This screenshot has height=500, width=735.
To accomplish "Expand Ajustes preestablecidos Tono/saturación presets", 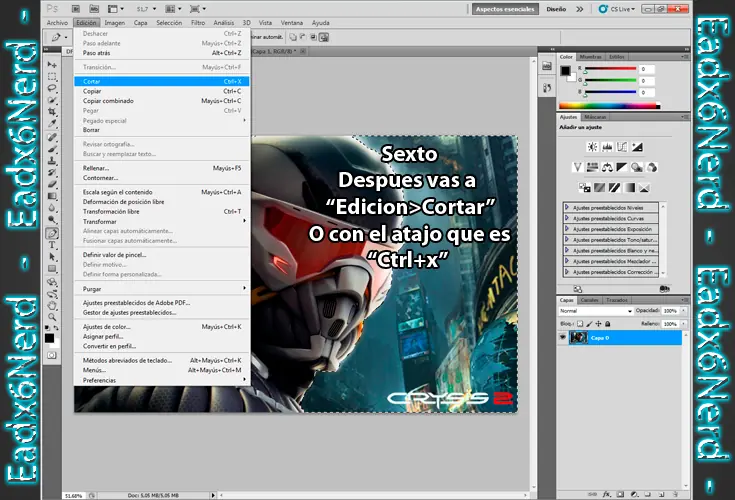I will click(x=567, y=239).
